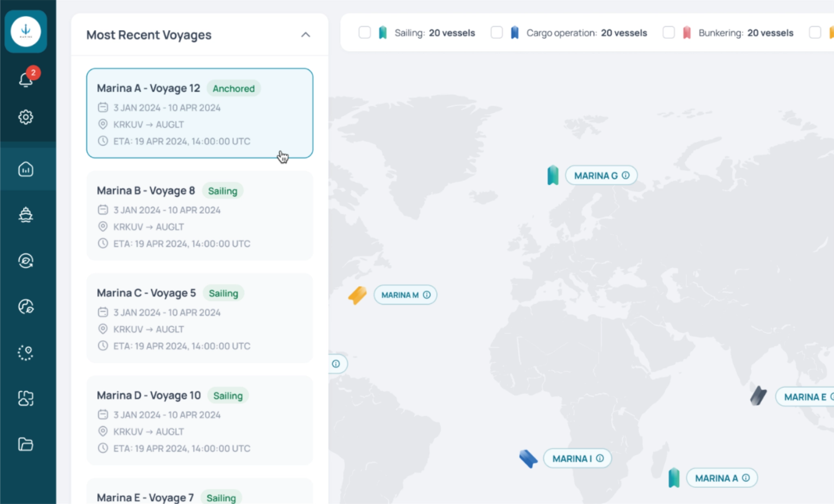Click the anchor logo at top left
Screen dimensions: 834x504
coord(26,31)
